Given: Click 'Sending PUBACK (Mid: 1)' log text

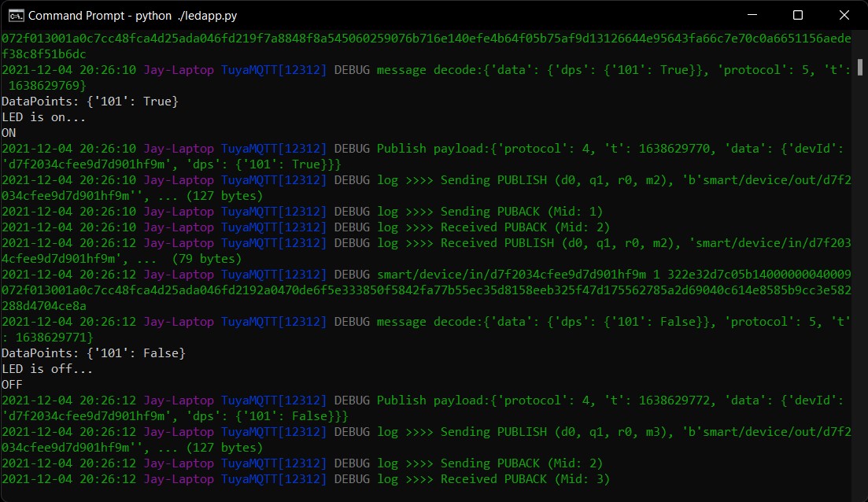Looking at the screenshot, I should (522, 212).
